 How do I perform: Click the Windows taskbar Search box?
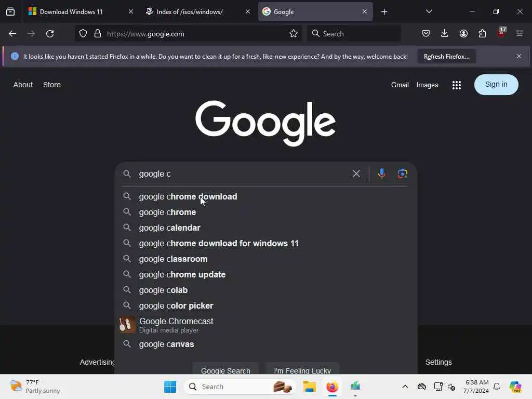(x=240, y=387)
